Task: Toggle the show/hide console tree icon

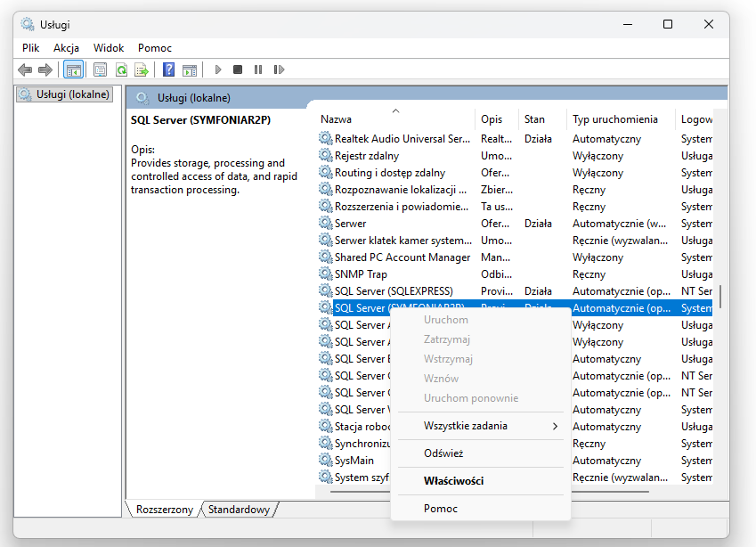Action: [73, 70]
